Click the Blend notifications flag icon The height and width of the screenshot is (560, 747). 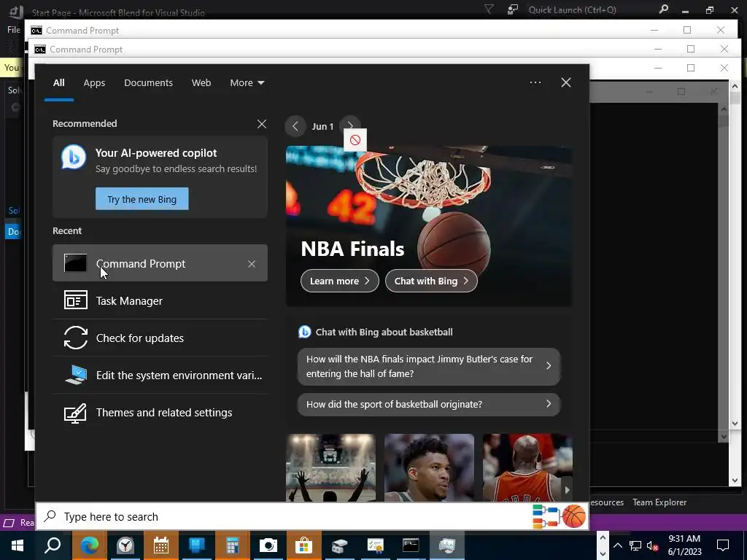489,9
